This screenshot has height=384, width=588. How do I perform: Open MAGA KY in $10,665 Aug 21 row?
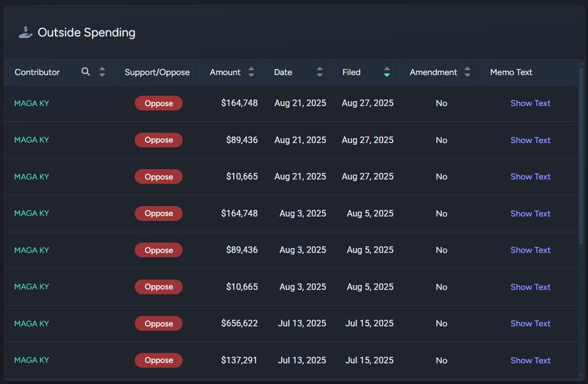[x=32, y=176]
